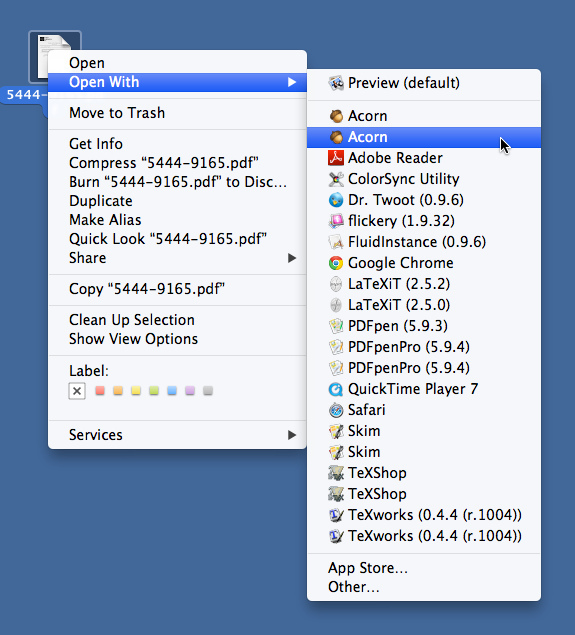Click the QuickTime Player 7 icon
This screenshot has width=575, height=635.
[x=336, y=389]
